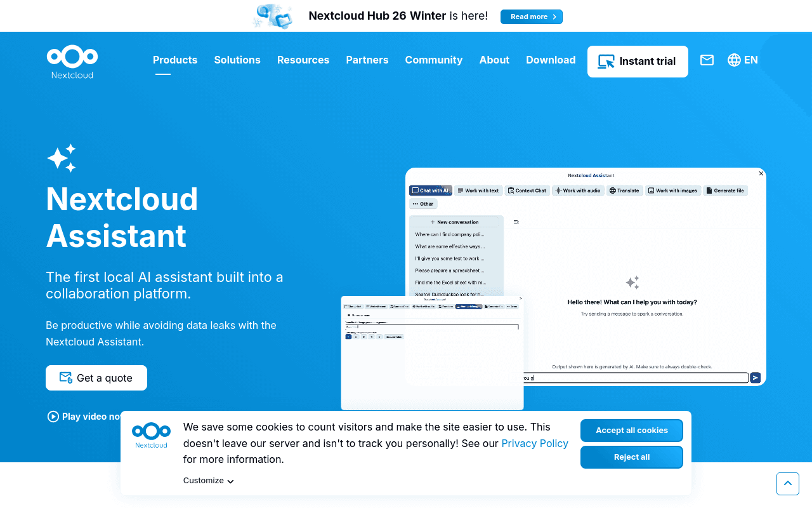Play the video with the play icon
Image resolution: width=812 pixels, height=508 pixels.
53,417
